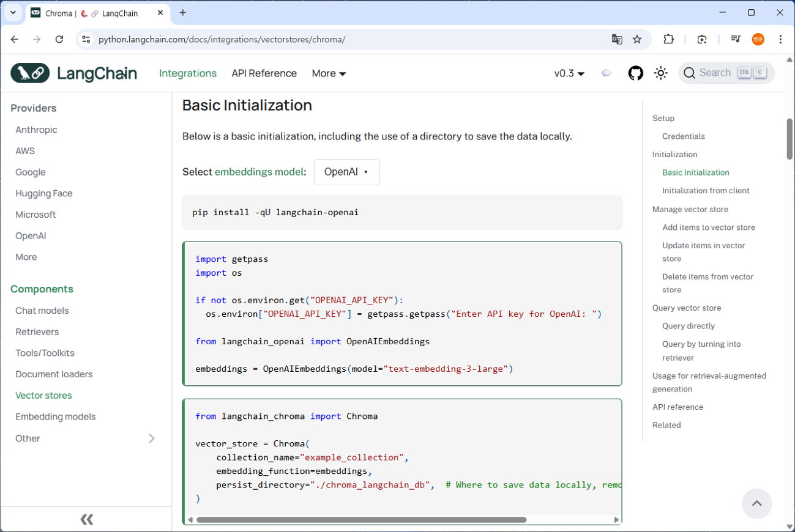
Task: Jump to Delete items from vector store
Action: tap(708, 283)
